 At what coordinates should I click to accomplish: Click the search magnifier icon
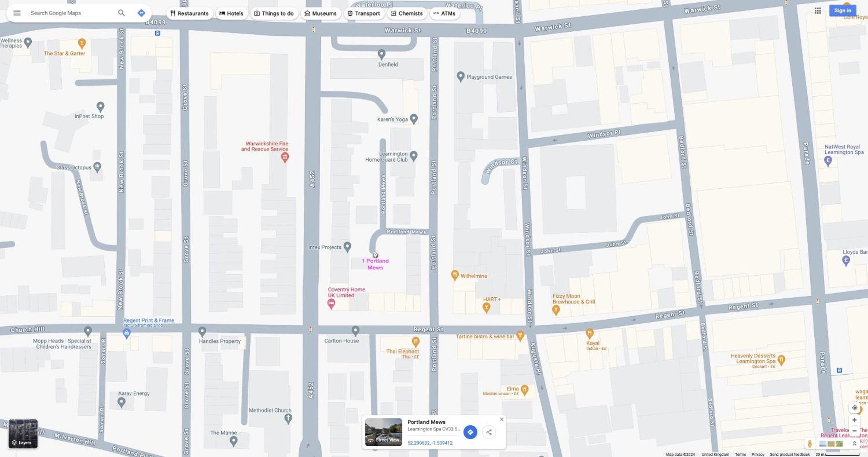pyautogui.click(x=121, y=13)
